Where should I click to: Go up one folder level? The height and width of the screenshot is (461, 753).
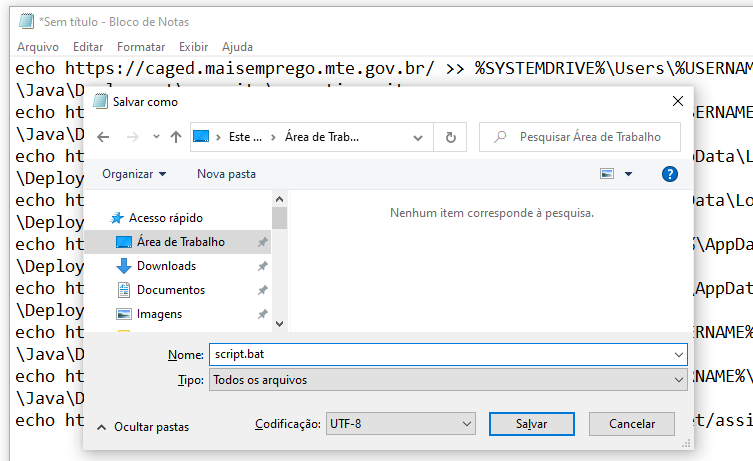176,137
